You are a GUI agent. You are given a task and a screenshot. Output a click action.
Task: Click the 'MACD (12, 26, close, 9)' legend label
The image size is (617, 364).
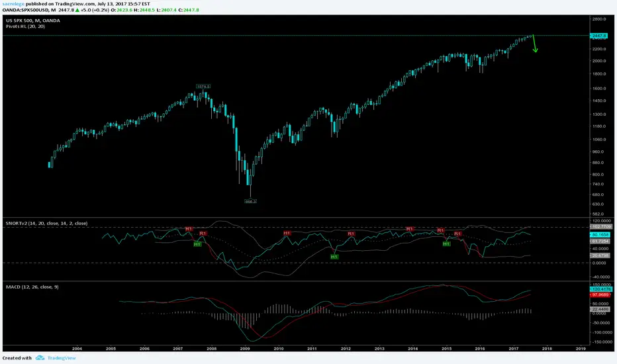coord(32,287)
